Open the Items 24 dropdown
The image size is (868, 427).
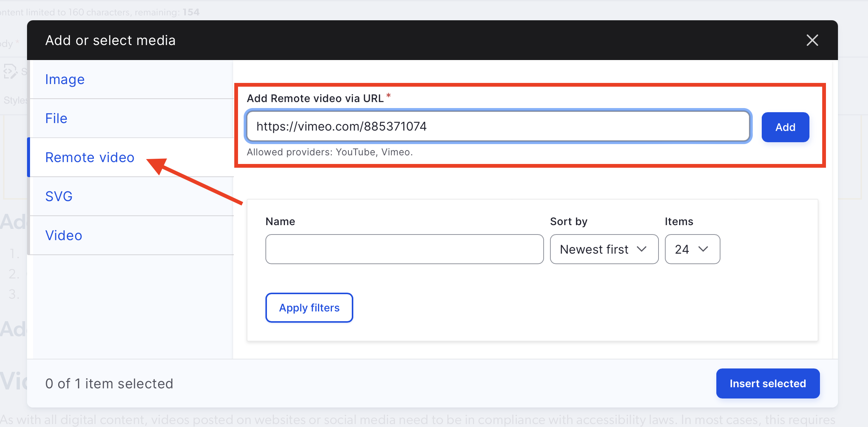click(x=692, y=249)
